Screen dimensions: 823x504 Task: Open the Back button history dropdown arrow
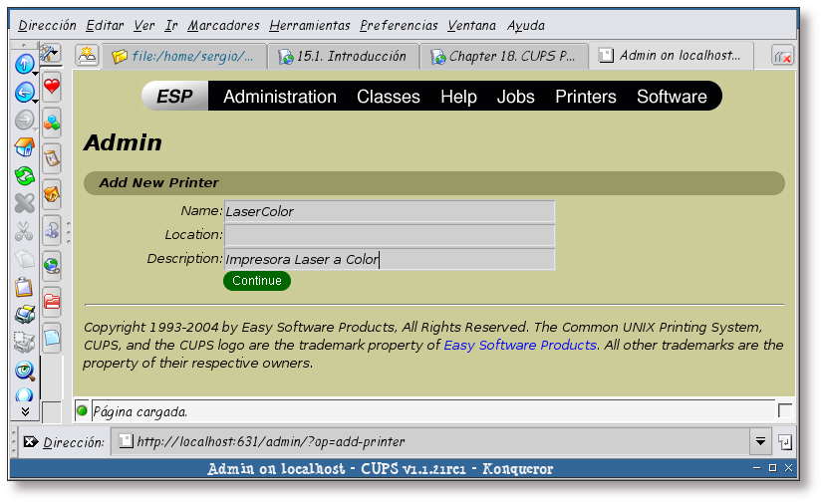click(36, 100)
